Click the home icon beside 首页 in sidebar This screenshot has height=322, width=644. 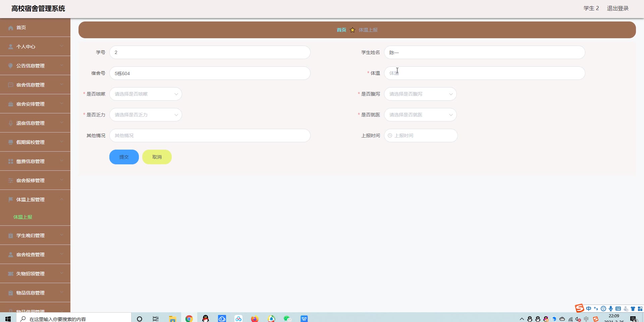coord(10,28)
